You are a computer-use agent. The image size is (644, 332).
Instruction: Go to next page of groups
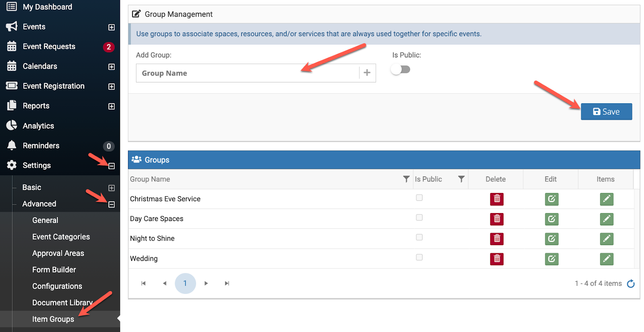(206, 283)
